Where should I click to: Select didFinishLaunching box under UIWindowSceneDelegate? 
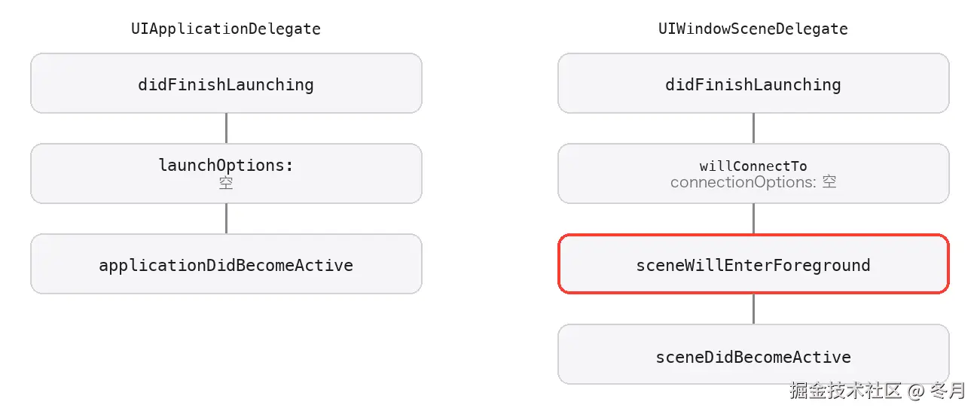tap(753, 84)
